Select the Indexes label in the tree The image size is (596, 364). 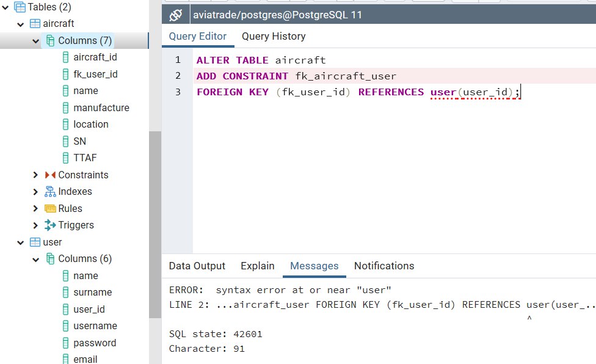(x=75, y=192)
